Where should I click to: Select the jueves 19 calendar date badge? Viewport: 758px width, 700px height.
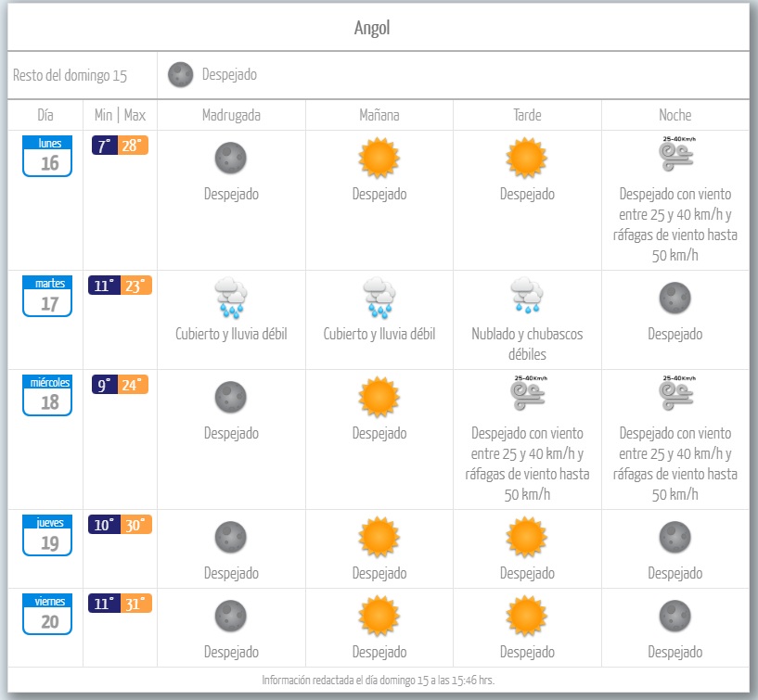click(48, 536)
